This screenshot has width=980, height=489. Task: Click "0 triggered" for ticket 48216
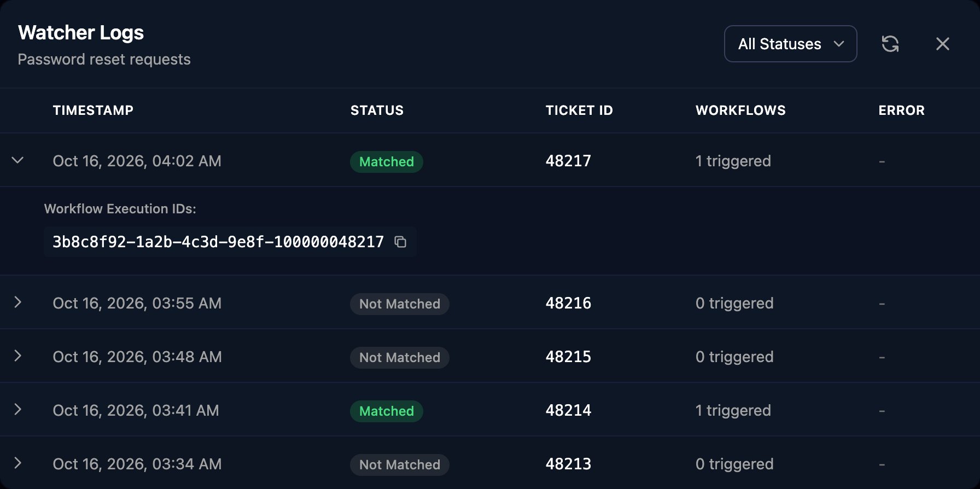734,303
